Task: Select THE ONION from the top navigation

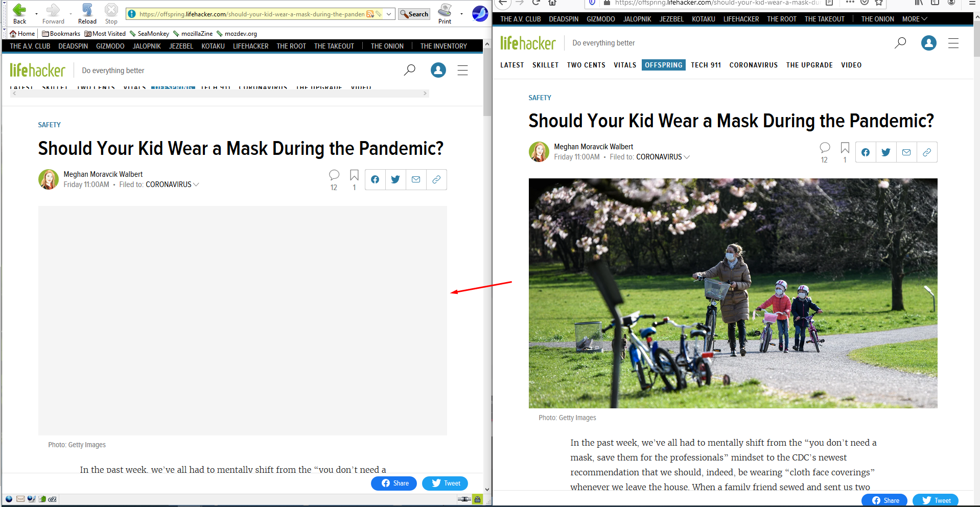Action: point(877,19)
